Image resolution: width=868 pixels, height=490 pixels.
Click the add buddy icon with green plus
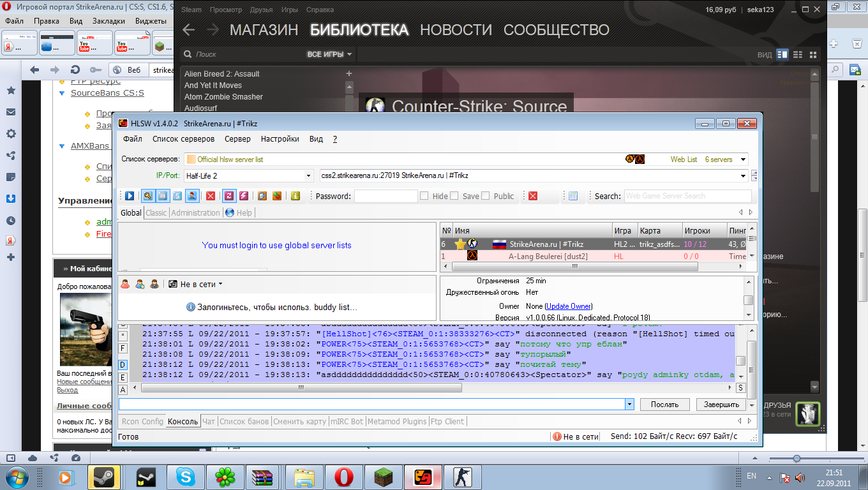click(140, 284)
